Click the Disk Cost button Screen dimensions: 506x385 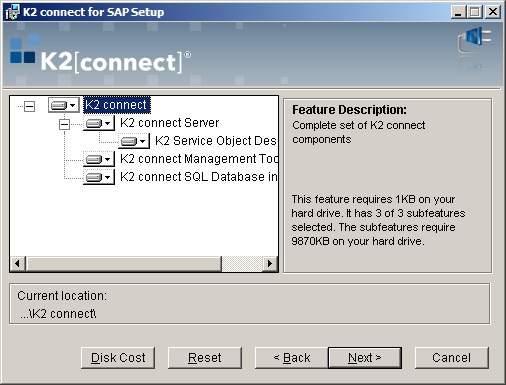pos(118,358)
